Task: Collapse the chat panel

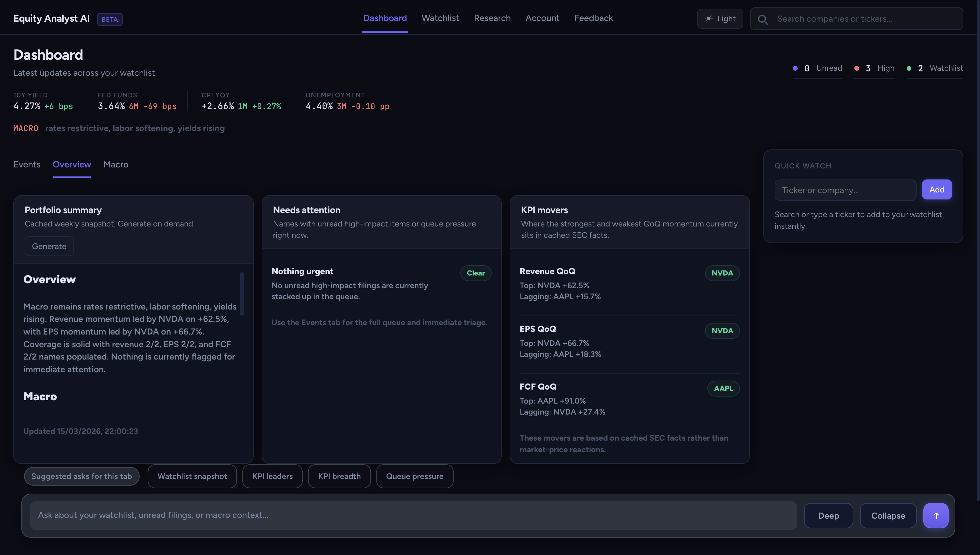Action: click(888, 515)
